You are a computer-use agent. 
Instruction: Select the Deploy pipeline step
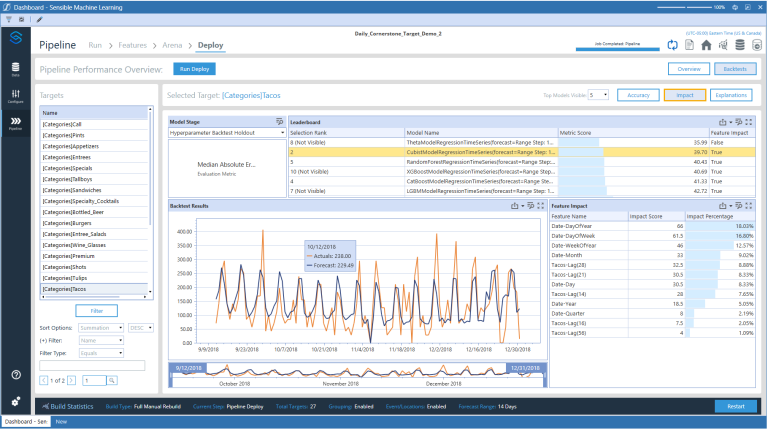pos(211,45)
